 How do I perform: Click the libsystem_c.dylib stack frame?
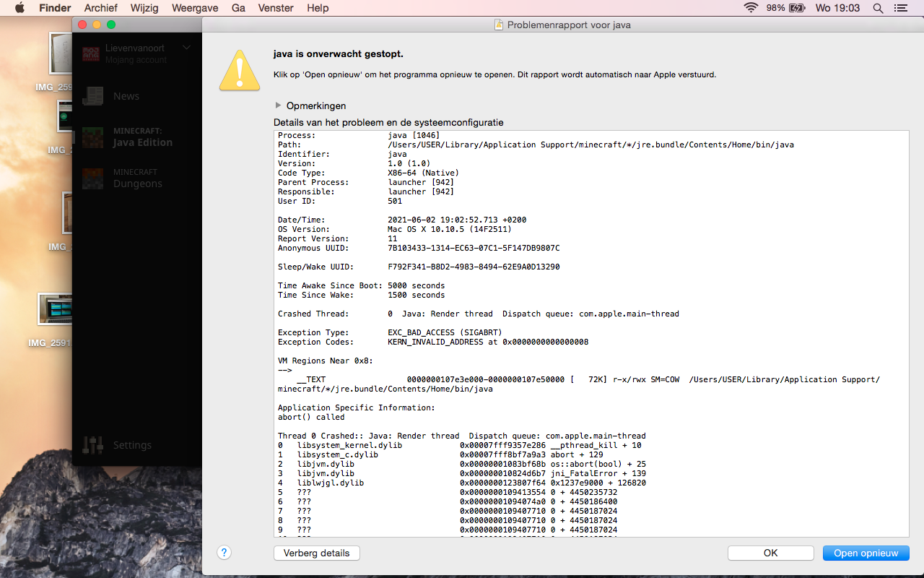coord(440,454)
